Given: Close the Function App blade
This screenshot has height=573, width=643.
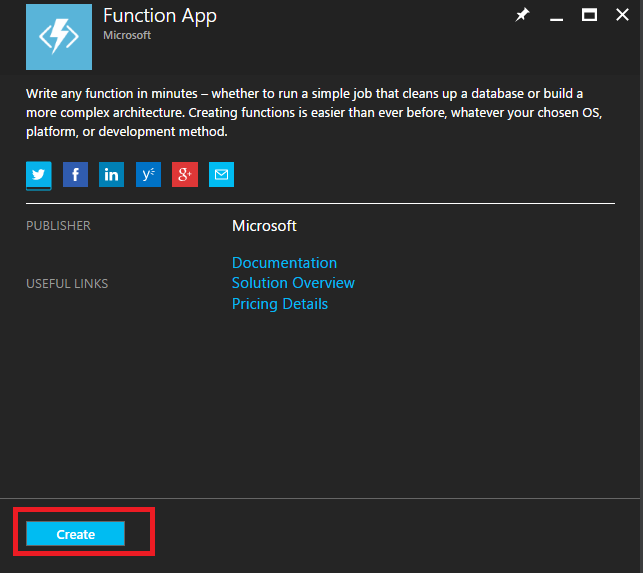Looking at the screenshot, I should point(622,15).
